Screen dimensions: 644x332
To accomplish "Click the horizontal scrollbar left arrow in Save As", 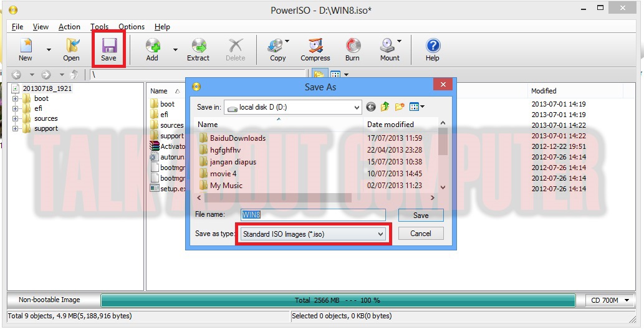I will coord(199,198).
